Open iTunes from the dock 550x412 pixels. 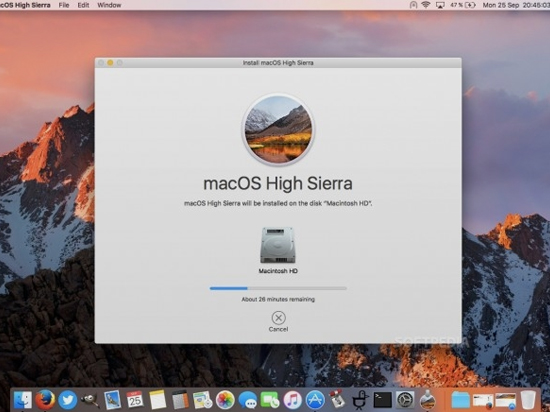[293, 400]
